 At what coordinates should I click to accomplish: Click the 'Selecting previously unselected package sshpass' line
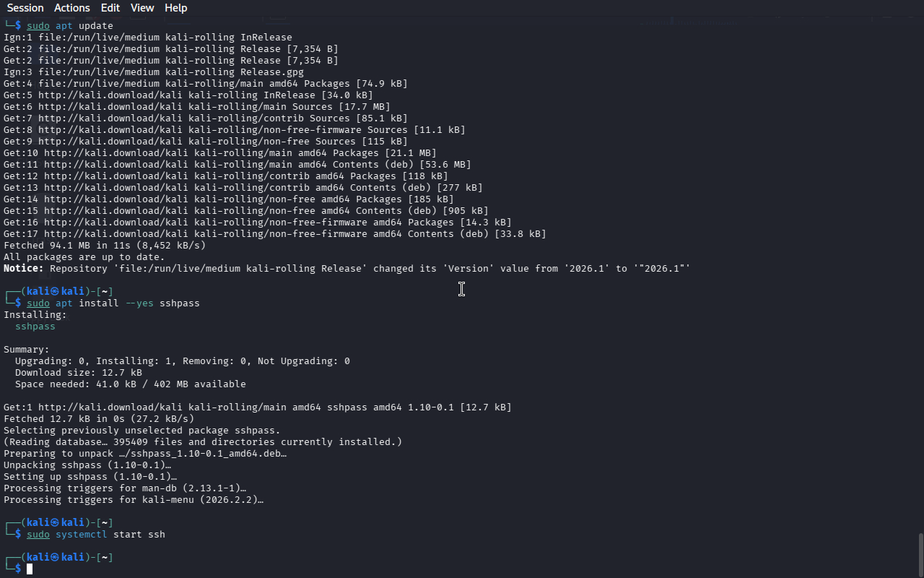142,431
